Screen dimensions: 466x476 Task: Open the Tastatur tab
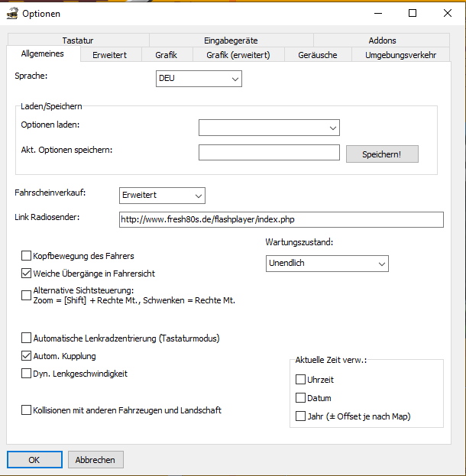pos(78,40)
